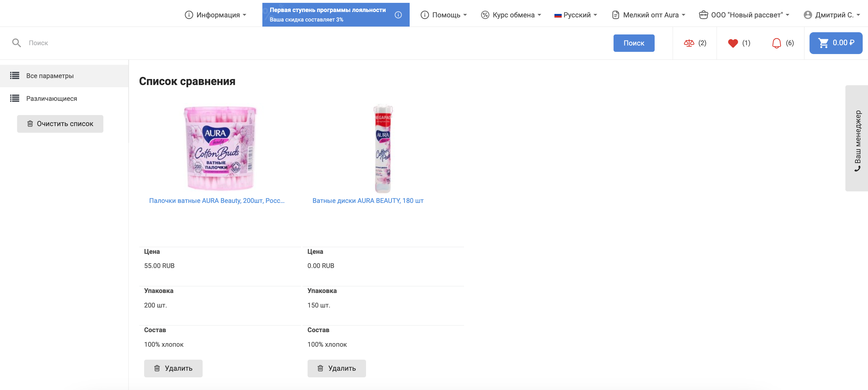The height and width of the screenshot is (390, 868).
Task: Click the search magnifier icon
Action: click(x=16, y=43)
